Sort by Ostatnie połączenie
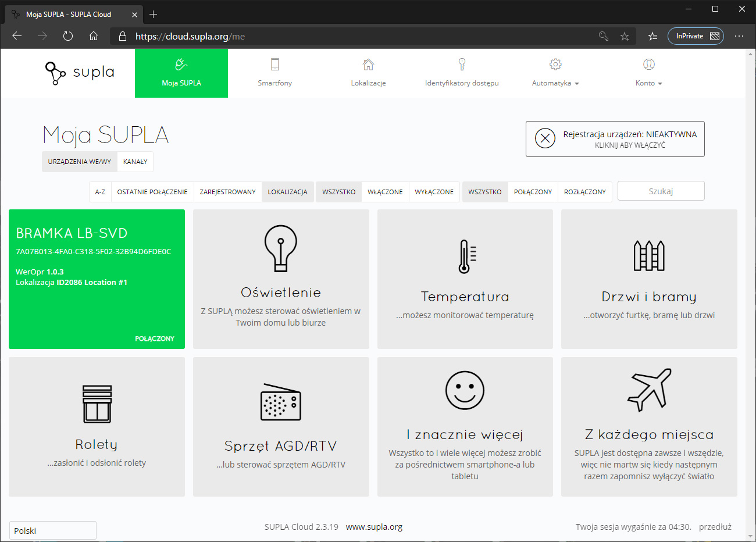Screen dimensions: 756x542 (152, 192)
